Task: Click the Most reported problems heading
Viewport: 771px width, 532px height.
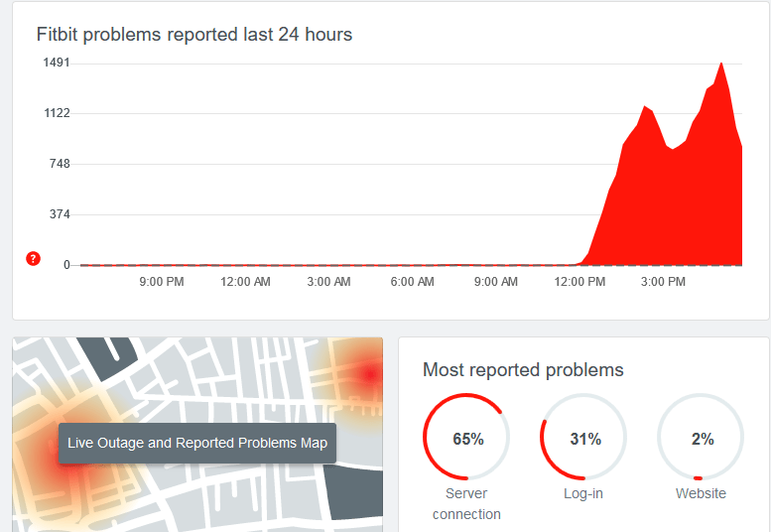Action: coord(523,370)
